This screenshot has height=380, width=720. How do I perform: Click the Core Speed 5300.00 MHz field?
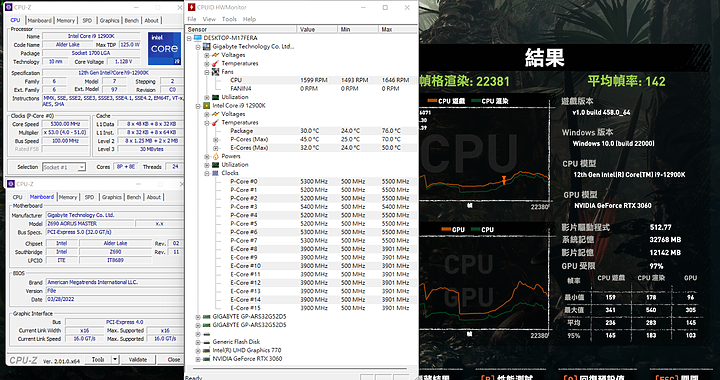click(x=65, y=124)
